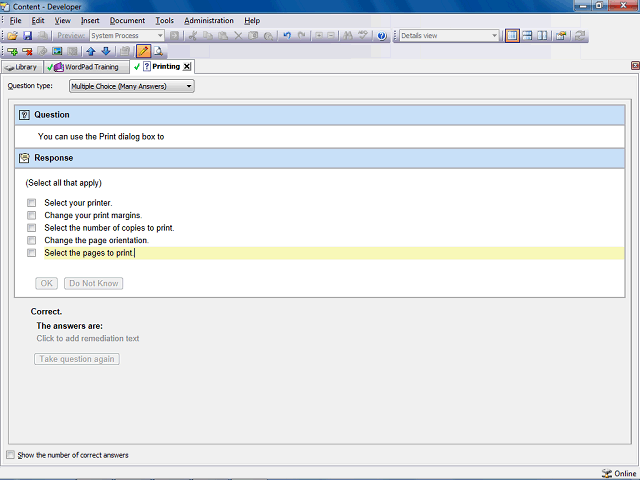Click the Find binoculars icon
640x480 pixels.
[x=348, y=36]
